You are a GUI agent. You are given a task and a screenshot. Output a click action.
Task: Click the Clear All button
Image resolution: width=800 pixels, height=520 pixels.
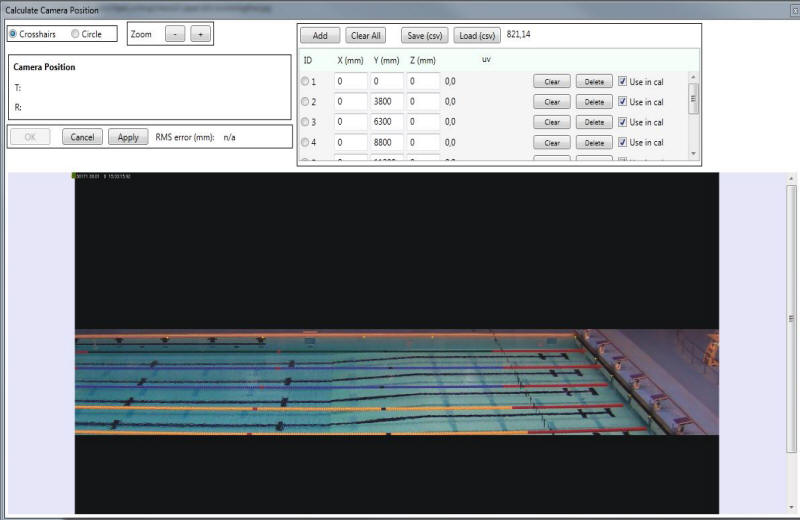coord(365,35)
